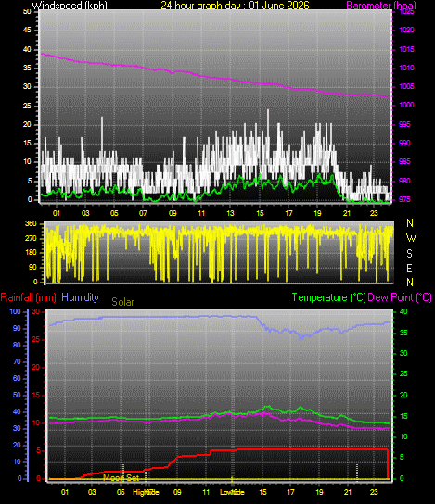Click the '24 hour graph day : 01 June 2026' title
435x504 pixels.
pos(235,6)
